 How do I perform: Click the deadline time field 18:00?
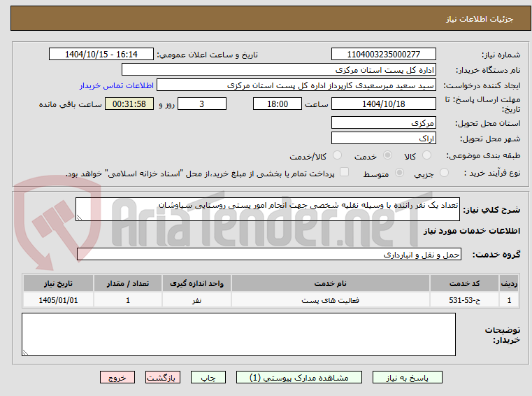pos(278,104)
